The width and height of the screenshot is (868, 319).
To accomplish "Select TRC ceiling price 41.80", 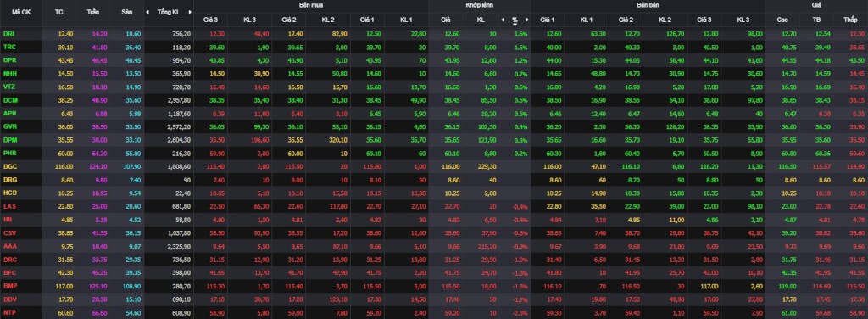I will tap(100, 47).
